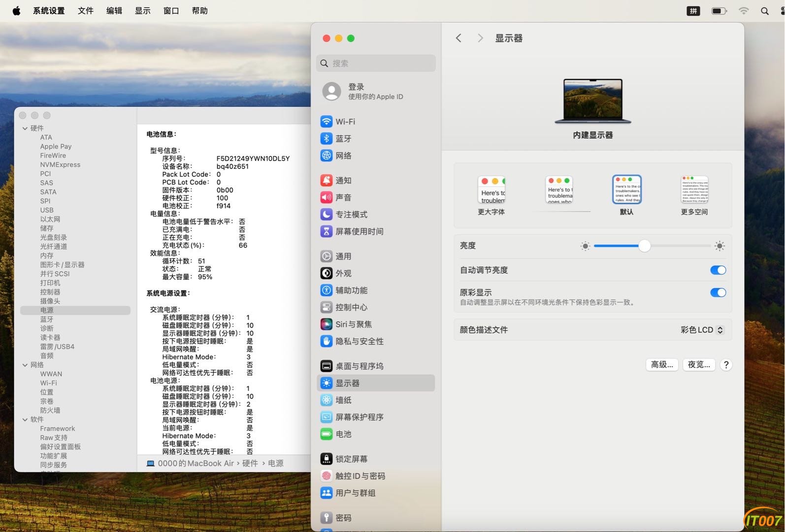
Task: Select 雷雳/USB4 in System Information sidebar
Action: (57, 347)
